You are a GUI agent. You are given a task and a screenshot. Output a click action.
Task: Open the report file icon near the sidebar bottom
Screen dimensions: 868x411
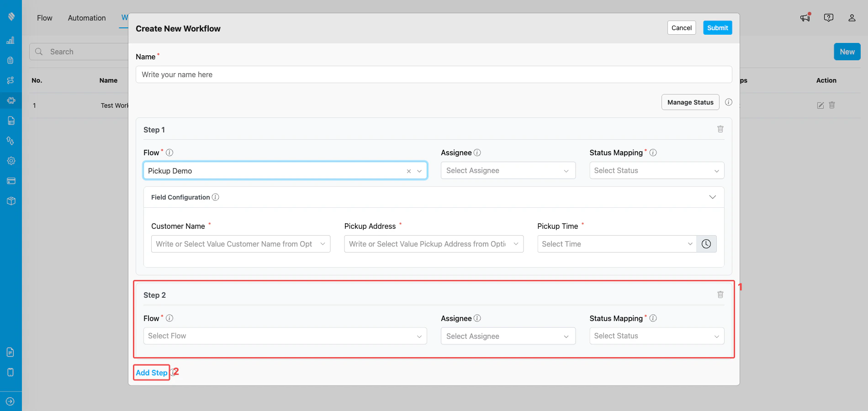[11, 352]
